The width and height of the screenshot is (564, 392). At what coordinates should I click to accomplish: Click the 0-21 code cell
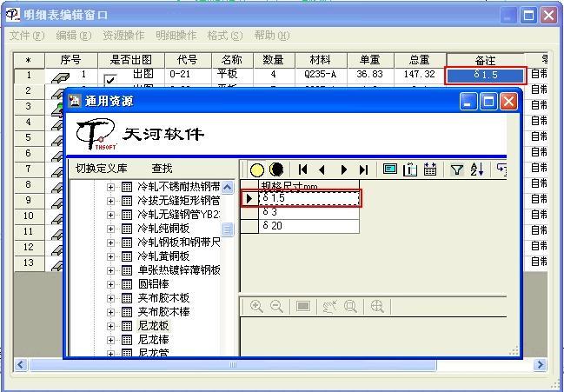click(x=188, y=75)
